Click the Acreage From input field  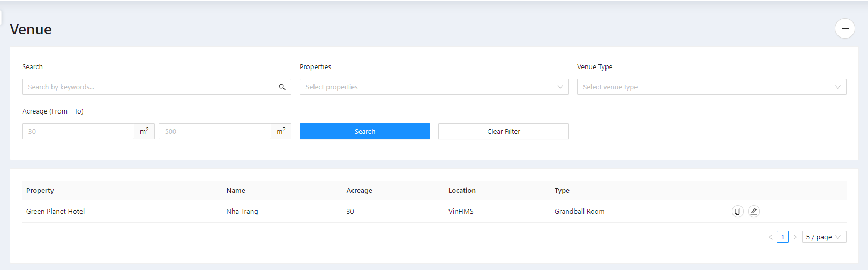(x=78, y=132)
